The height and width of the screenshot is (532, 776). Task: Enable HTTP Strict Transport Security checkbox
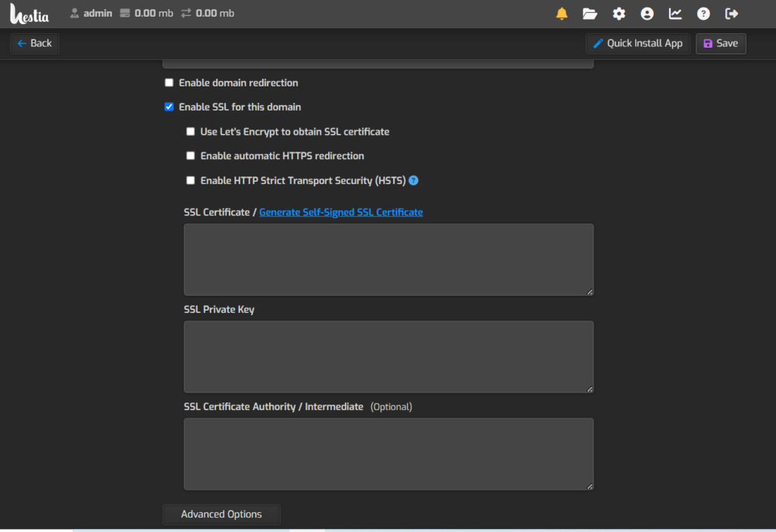(x=190, y=180)
